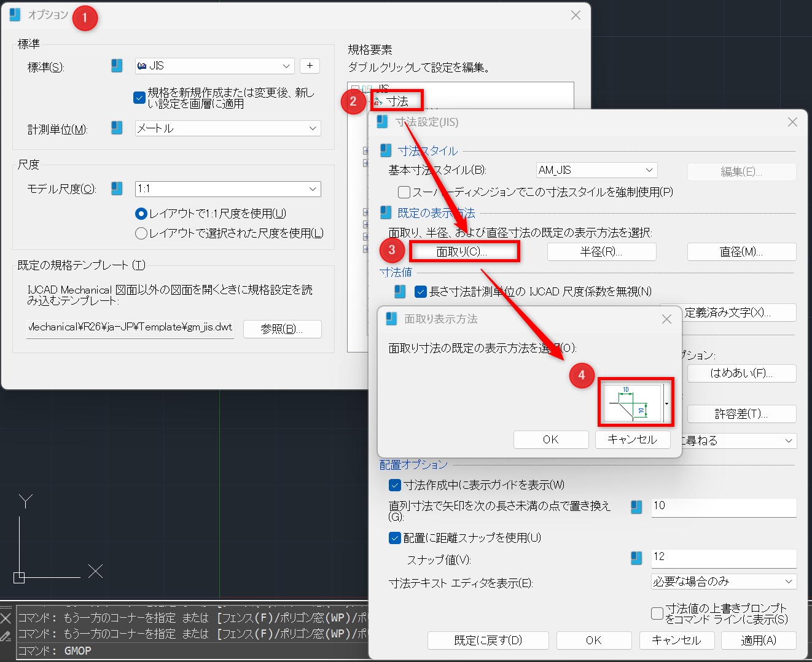Click the 編集(E)... button
812x662 pixels.
(741, 172)
